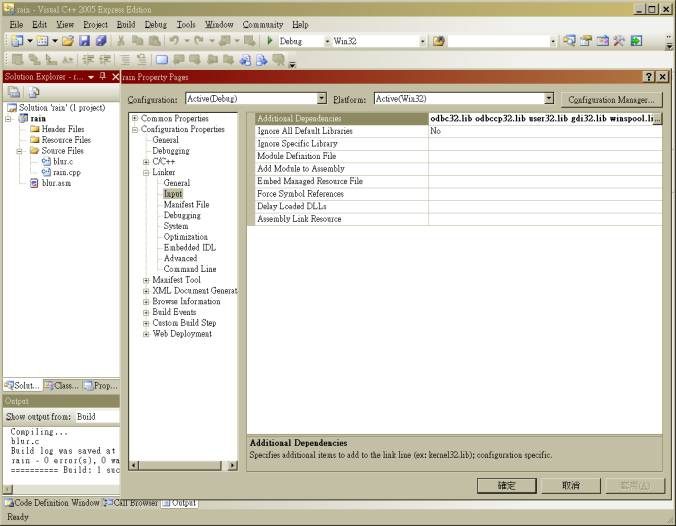Collapse the Linker tree node
Screen dimensions: 676x526
click(x=146, y=173)
